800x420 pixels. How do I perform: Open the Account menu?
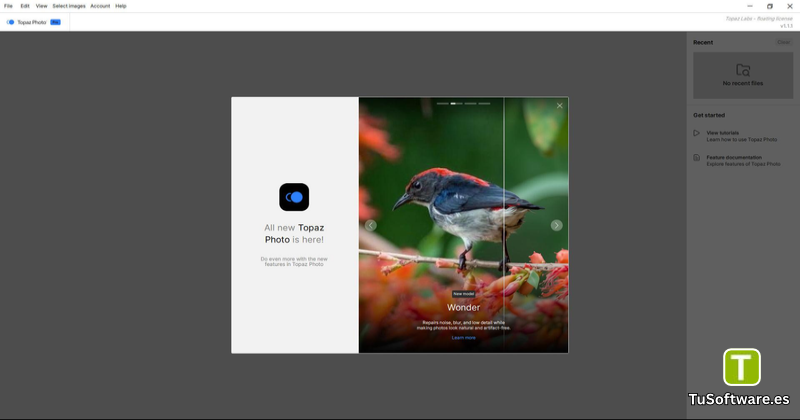point(100,6)
